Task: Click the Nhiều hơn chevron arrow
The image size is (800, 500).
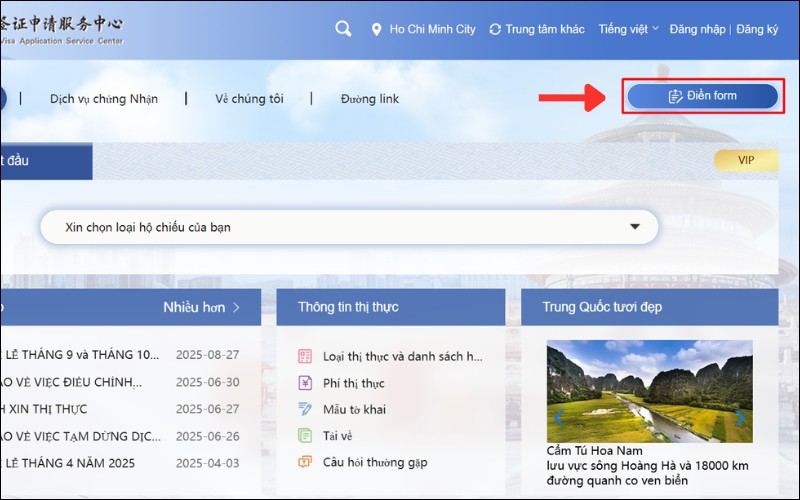Action: coord(236,307)
